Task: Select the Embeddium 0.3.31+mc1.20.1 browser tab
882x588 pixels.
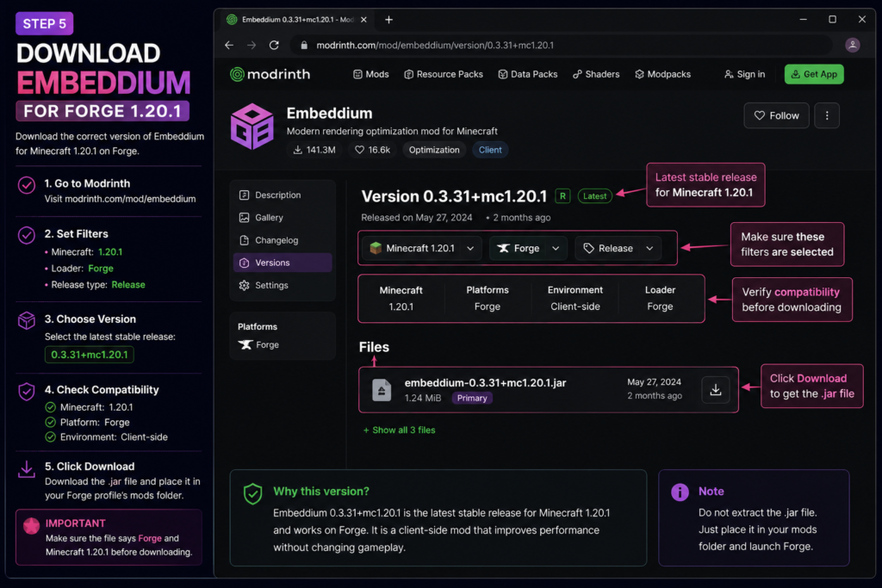Action: (x=297, y=20)
